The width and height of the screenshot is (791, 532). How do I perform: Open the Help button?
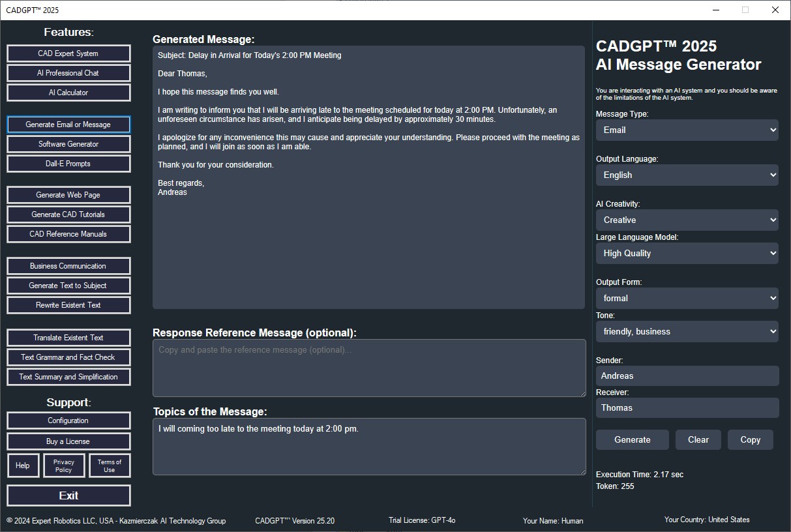23,465
